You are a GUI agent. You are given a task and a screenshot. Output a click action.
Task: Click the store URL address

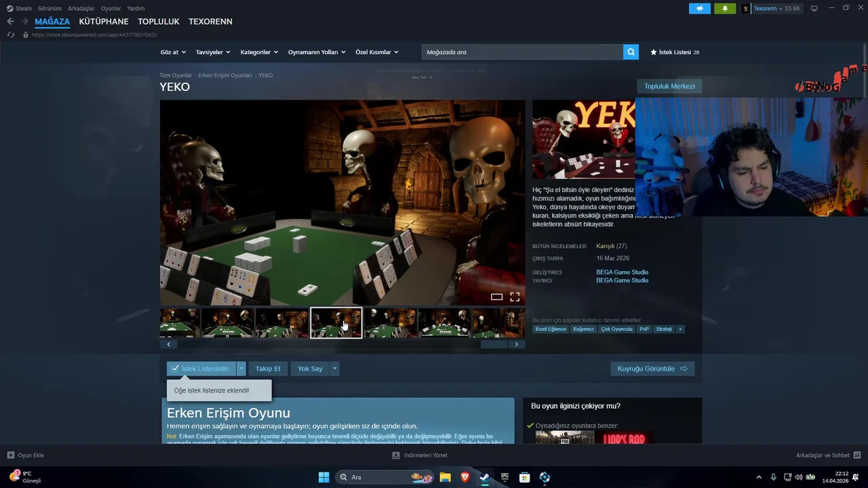[94, 35]
